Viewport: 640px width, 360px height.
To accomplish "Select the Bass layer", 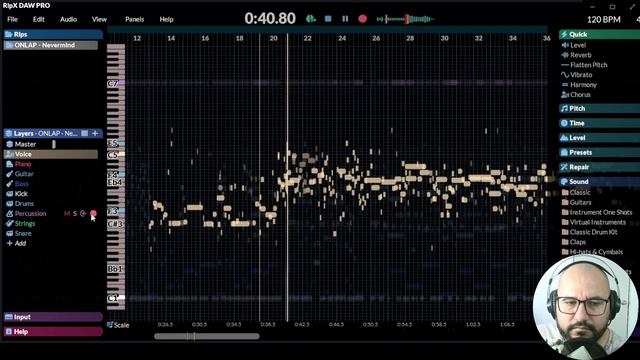I will click(x=22, y=184).
